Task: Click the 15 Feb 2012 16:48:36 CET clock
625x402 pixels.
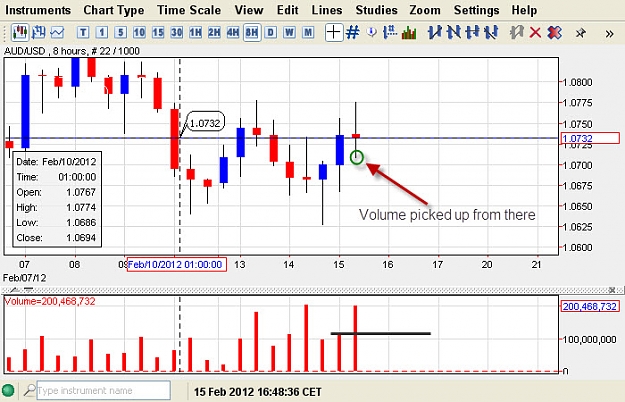Action: pos(257,392)
